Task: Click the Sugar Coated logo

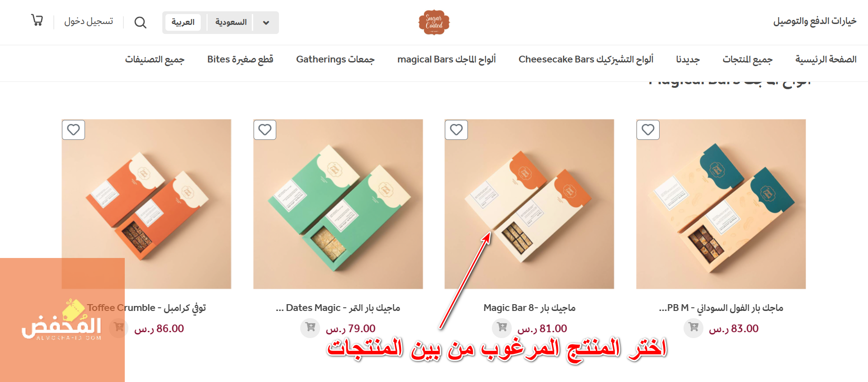Action: tap(434, 22)
